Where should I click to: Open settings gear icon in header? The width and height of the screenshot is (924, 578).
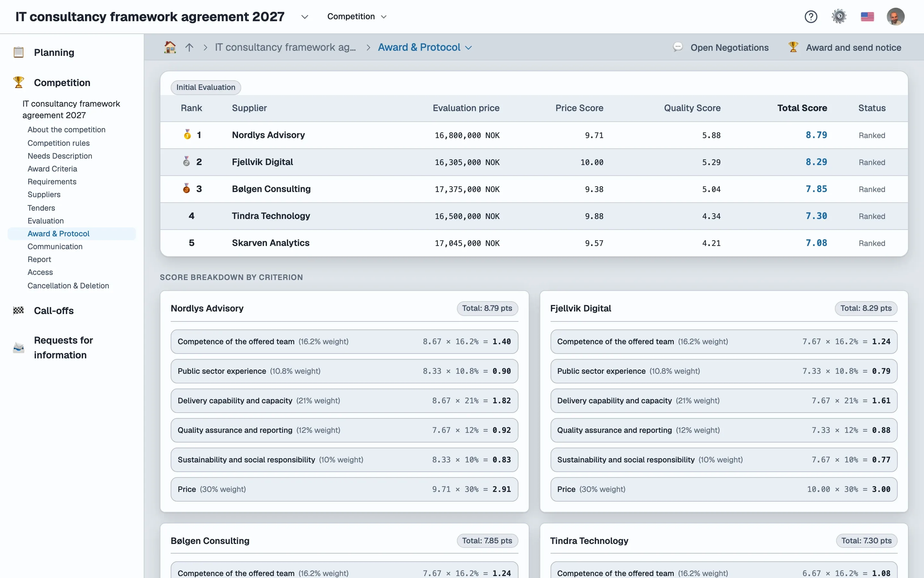(839, 16)
